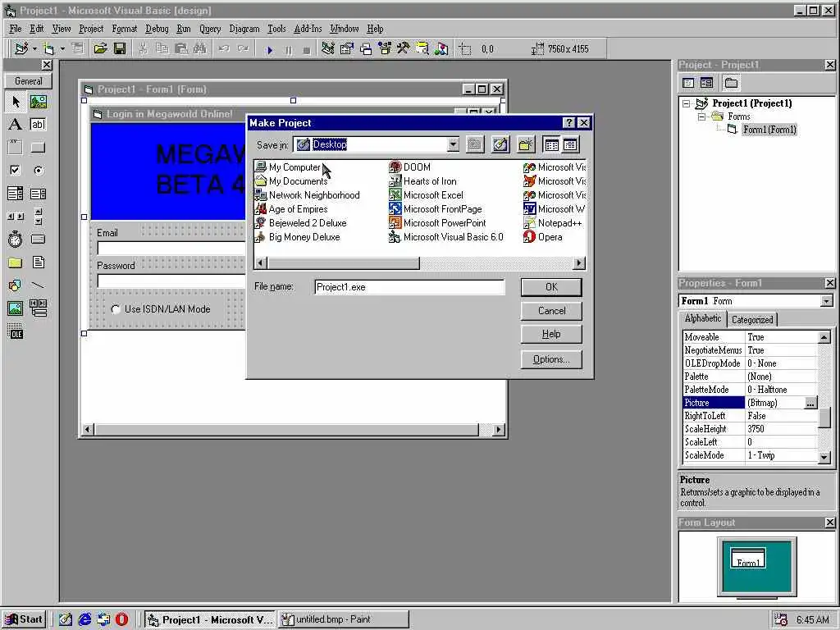This screenshot has width=840, height=630.
Task: Open the File menu
Action: click(x=16, y=29)
